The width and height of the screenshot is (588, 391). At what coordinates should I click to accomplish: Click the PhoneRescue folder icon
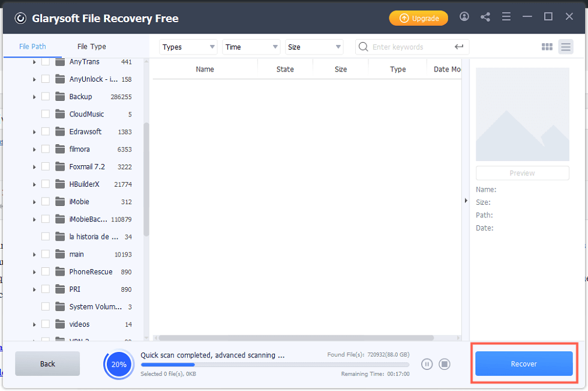[60, 271]
